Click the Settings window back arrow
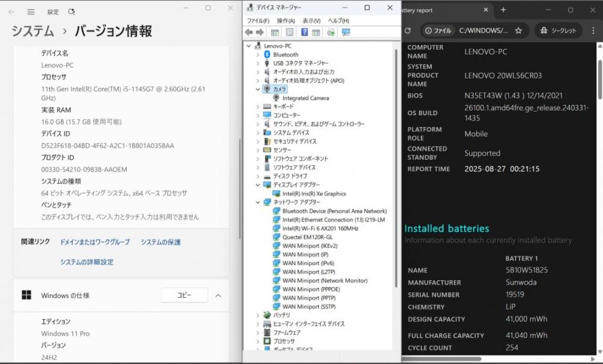Image resolution: width=603 pixels, height=364 pixels. coord(11,12)
